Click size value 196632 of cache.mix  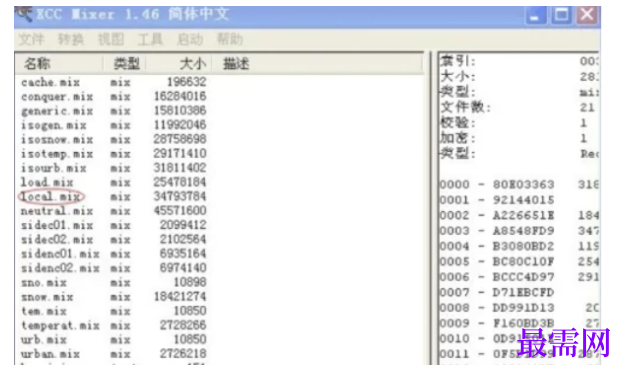(x=187, y=82)
